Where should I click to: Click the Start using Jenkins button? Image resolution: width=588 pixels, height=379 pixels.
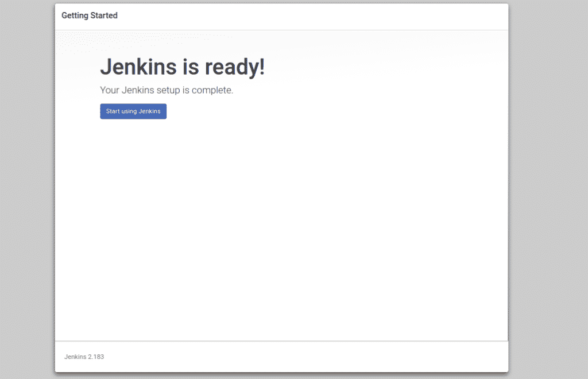click(133, 111)
